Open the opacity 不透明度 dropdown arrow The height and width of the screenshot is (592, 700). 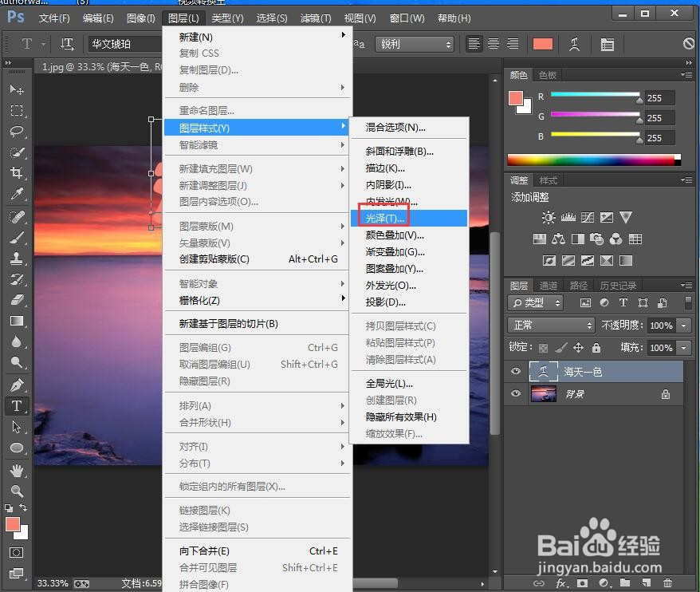tap(683, 326)
